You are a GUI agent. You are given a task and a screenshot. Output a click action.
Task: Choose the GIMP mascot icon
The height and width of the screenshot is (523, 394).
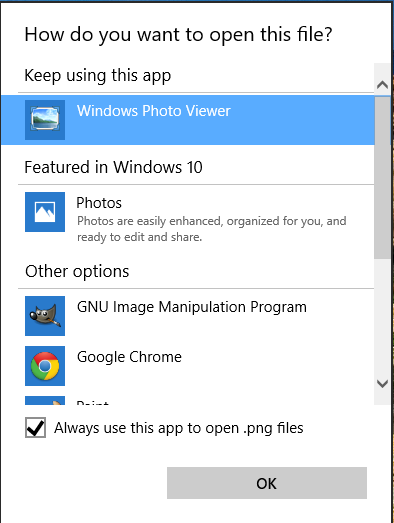45,316
